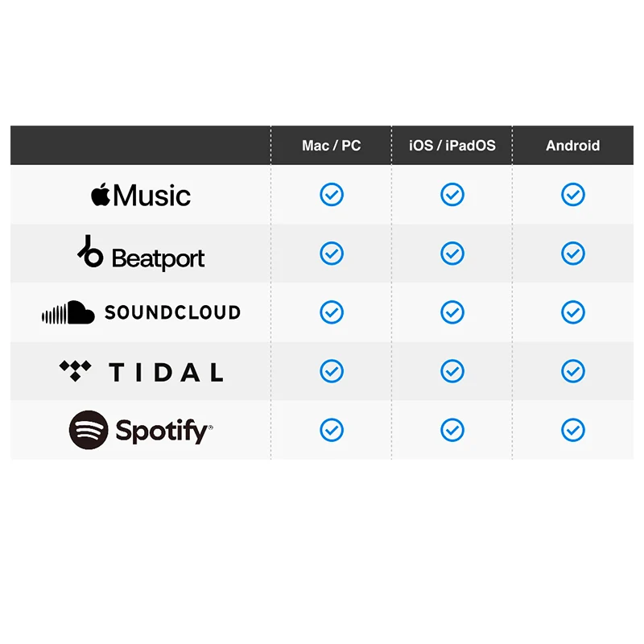Click Spotify checkmark in Android column
The width and height of the screenshot is (644, 644).
coord(573,430)
